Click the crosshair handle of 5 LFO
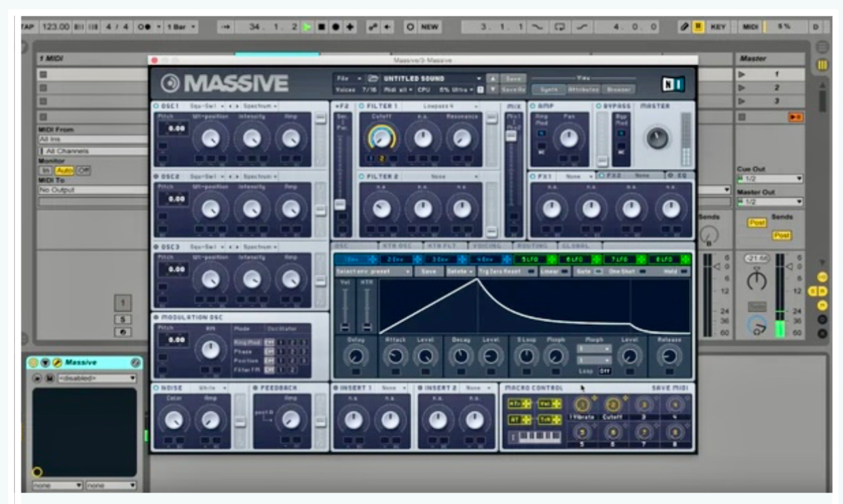The image size is (843, 504). point(552,259)
